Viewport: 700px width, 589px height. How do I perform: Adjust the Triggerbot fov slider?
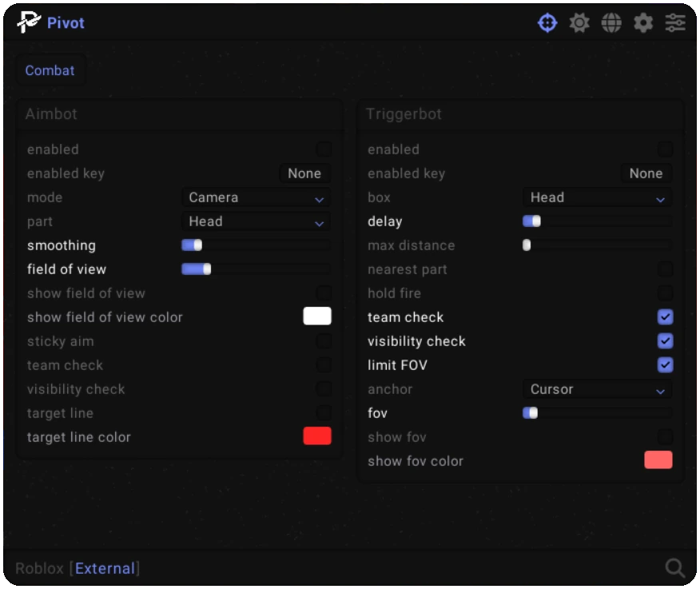pyautogui.click(x=598, y=413)
